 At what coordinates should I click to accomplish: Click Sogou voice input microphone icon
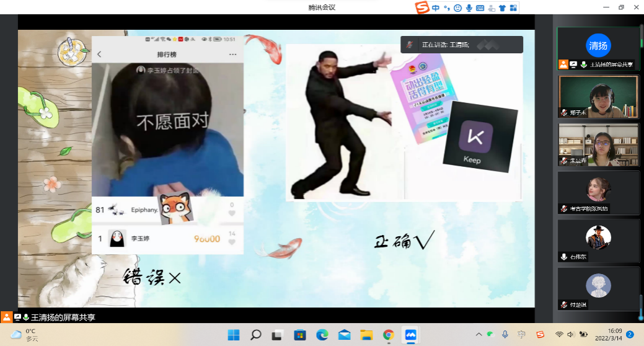tap(469, 8)
